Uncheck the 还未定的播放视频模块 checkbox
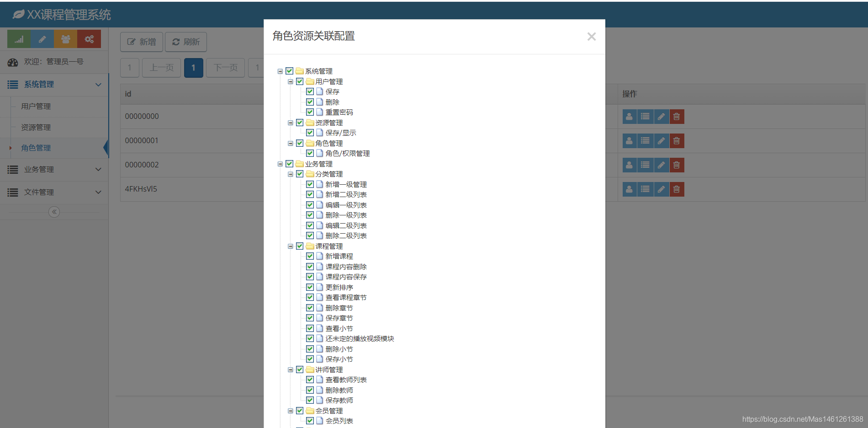868x428 pixels. (x=310, y=338)
